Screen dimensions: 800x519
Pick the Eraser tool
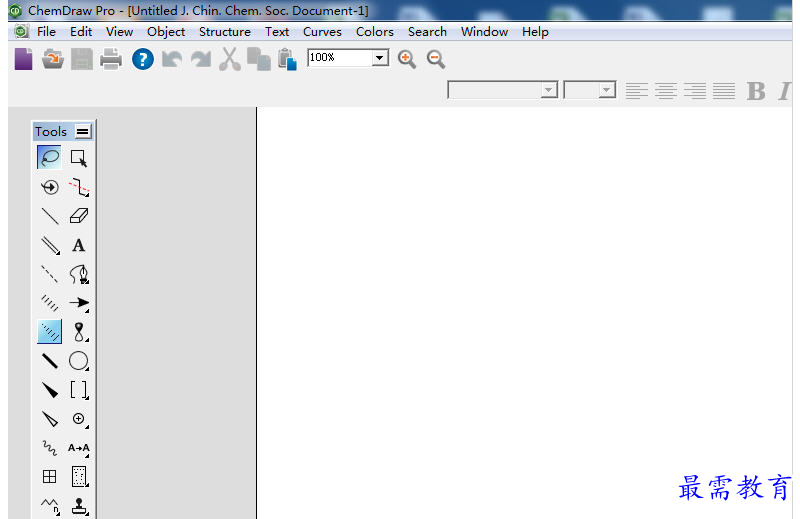(x=79, y=216)
